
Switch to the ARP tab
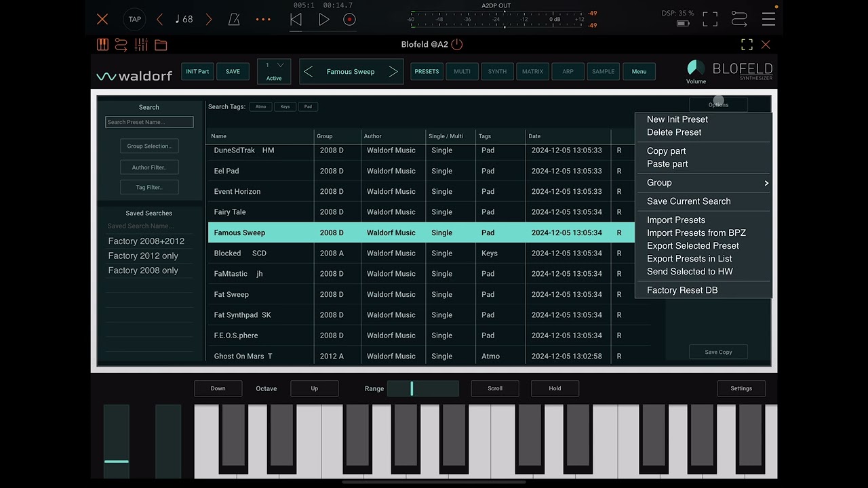[568, 71]
